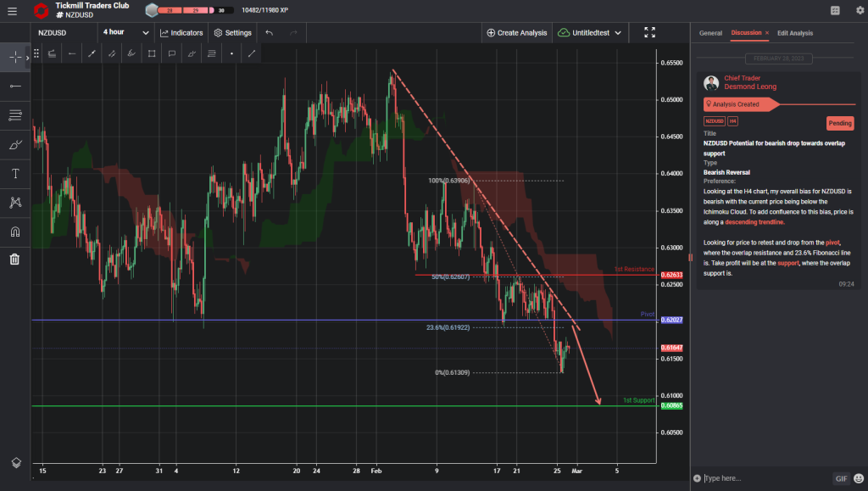Viewport: 868px width, 491px height.
Task: Select the crosshair cursor tool
Action: [x=14, y=57]
